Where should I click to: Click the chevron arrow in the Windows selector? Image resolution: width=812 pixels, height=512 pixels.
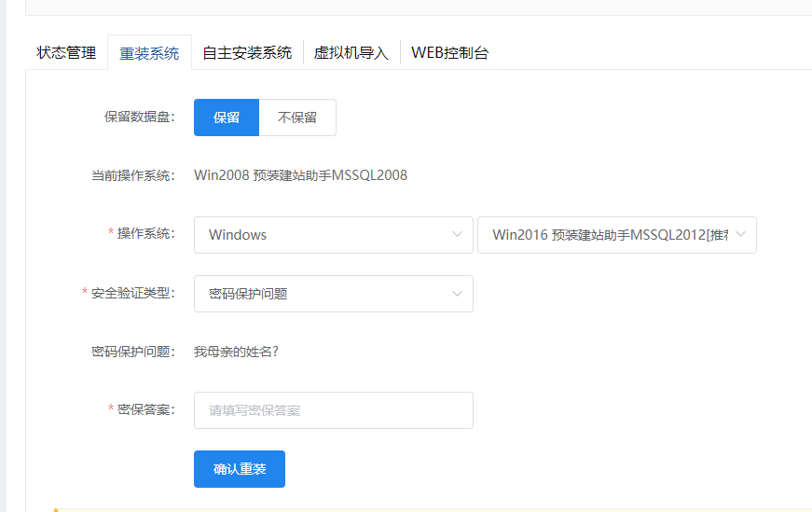pyautogui.click(x=457, y=235)
